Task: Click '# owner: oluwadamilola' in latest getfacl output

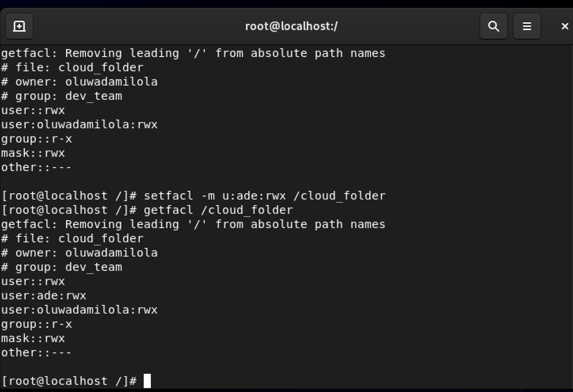Action: tap(79, 253)
